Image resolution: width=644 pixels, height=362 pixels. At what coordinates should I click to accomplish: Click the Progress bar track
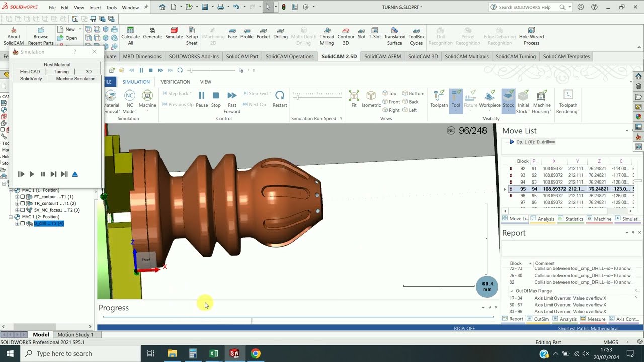[x=298, y=318]
